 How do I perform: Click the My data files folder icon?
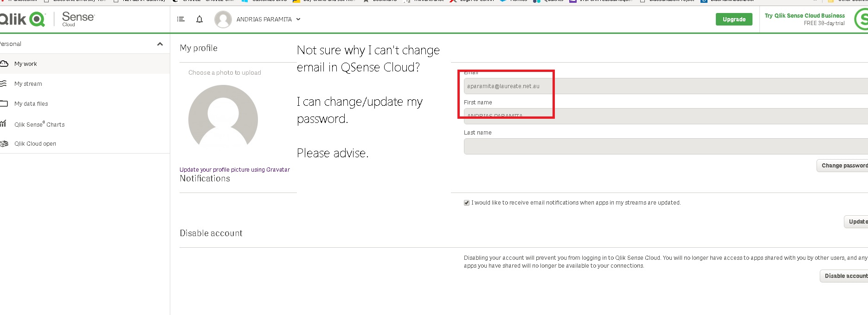[4, 103]
